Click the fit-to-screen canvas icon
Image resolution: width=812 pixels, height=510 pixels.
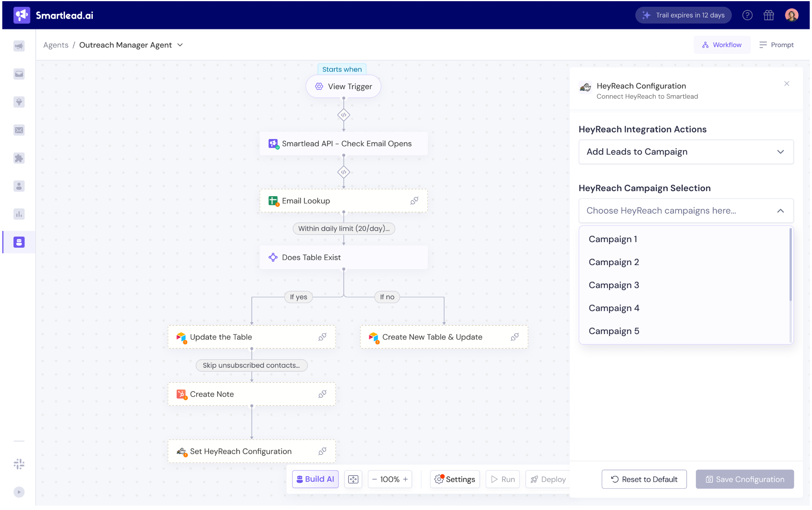tap(353, 479)
